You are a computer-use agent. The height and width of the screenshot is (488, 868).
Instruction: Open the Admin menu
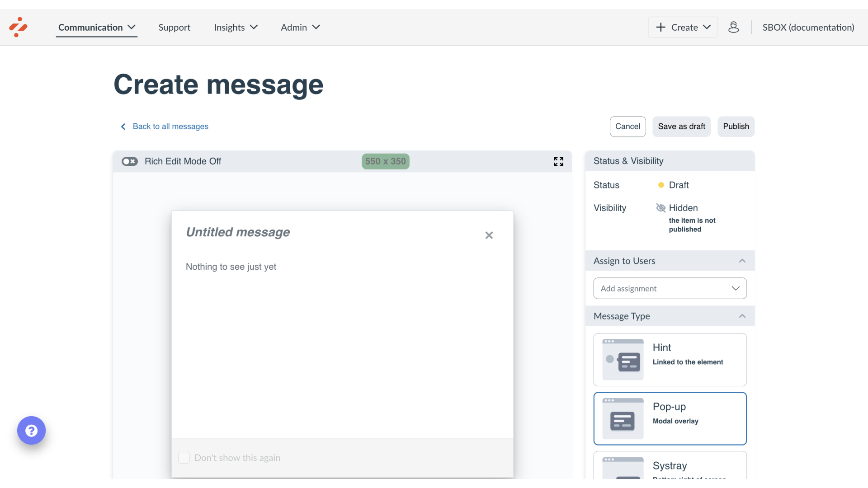pos(300,27)
